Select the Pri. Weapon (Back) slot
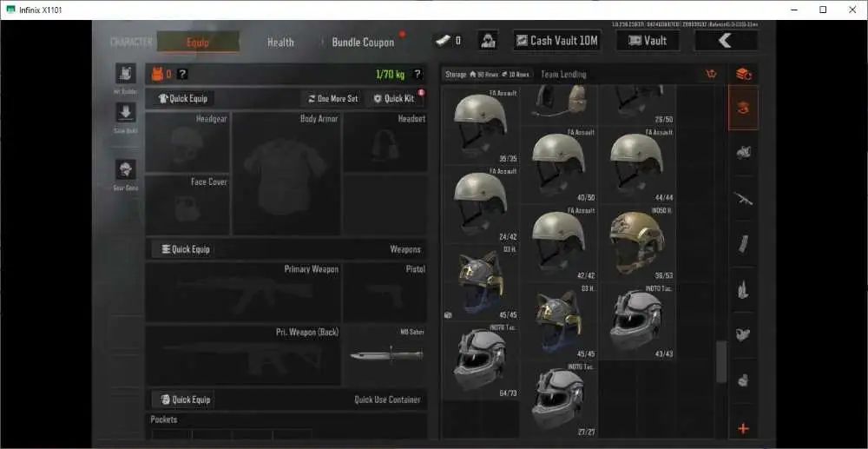 pos(243,355)
